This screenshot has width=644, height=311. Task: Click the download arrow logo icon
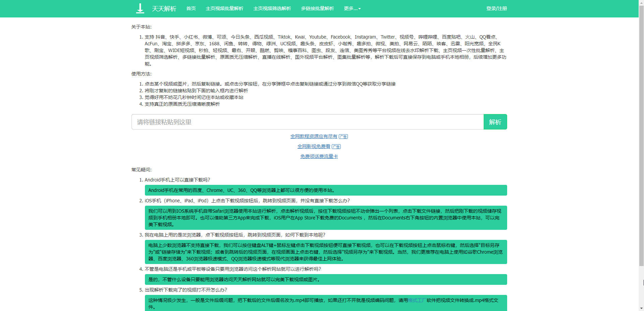[x=140, y=8]
